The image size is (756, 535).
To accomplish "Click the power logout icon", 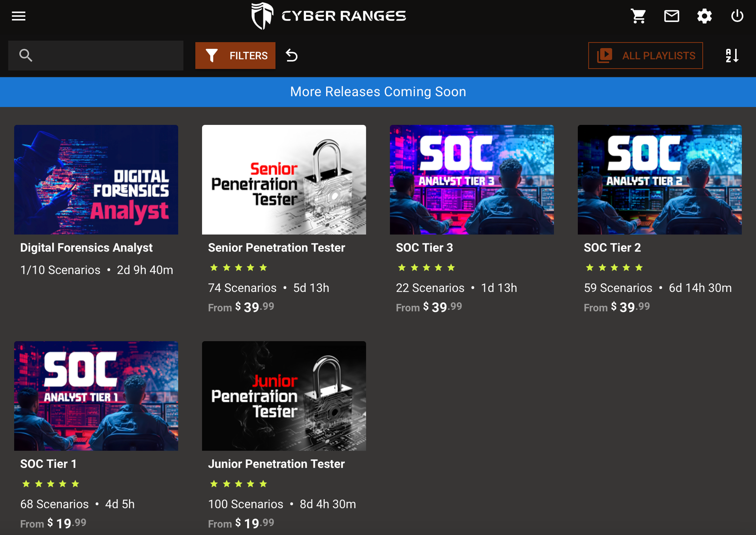I will coord(737,16).
